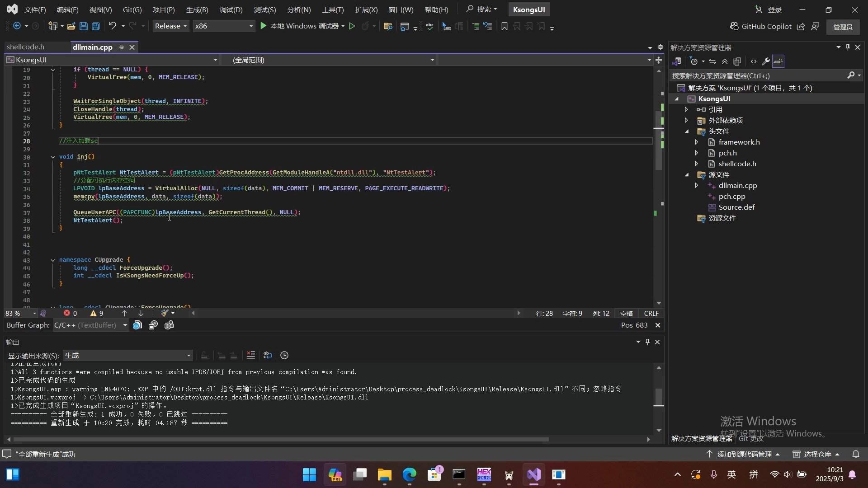Toggle sync with active document icon

(x=712, y=61)
